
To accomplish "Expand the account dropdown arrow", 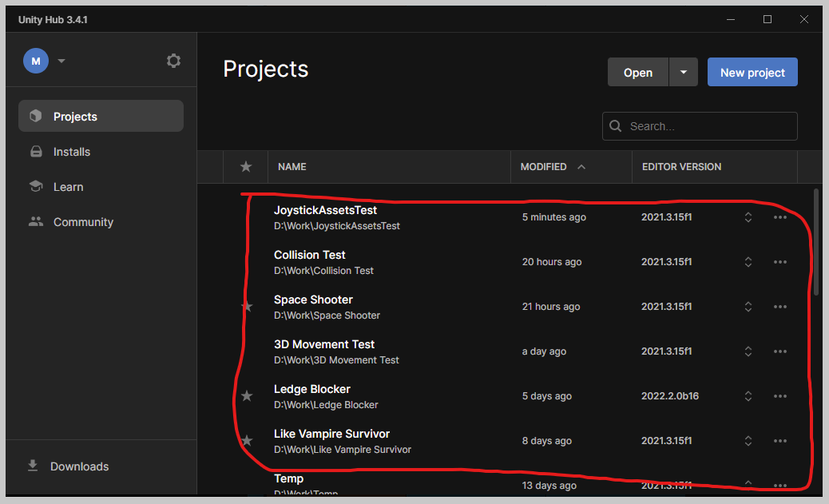I will coord(61,61).
